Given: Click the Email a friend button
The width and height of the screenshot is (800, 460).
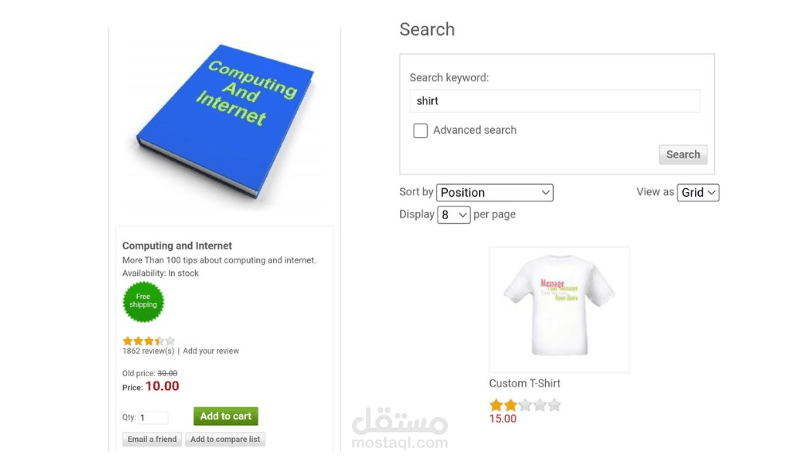Looking at the screenshot, I should pos(152,439).
